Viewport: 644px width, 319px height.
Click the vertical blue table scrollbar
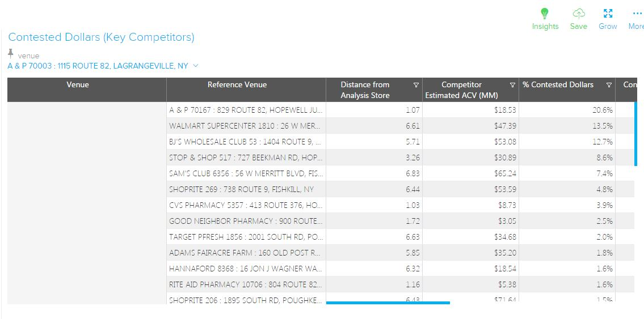(635, 134)
